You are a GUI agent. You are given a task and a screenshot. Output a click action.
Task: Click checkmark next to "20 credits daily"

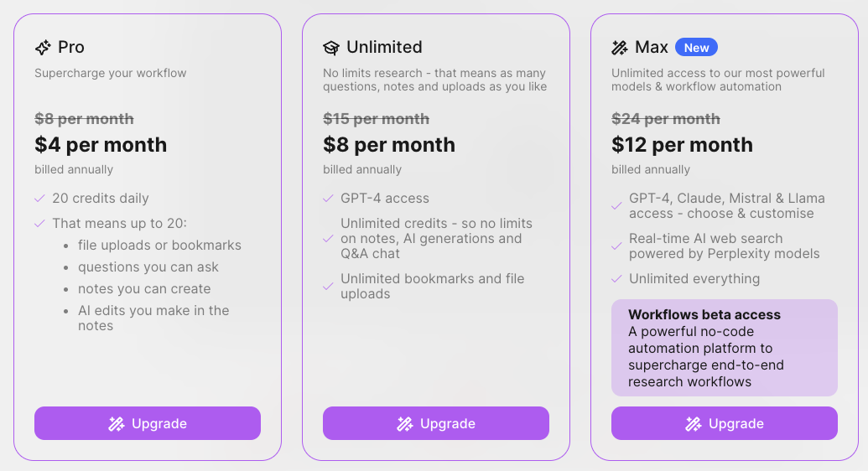click(39, 199)
